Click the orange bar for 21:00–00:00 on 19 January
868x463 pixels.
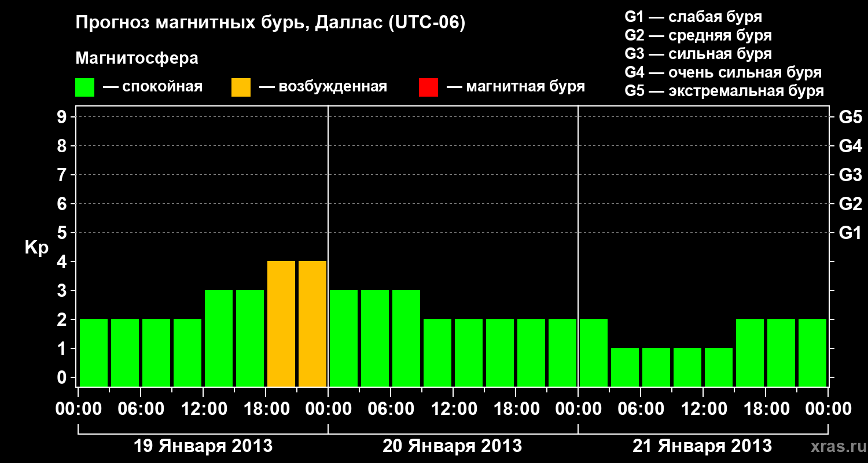click(312, 324)
